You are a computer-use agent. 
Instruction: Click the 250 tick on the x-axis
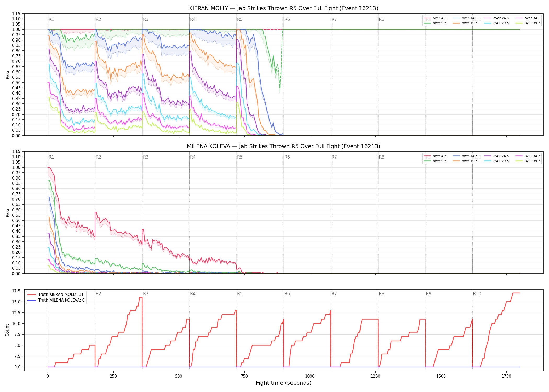point(113,376)
